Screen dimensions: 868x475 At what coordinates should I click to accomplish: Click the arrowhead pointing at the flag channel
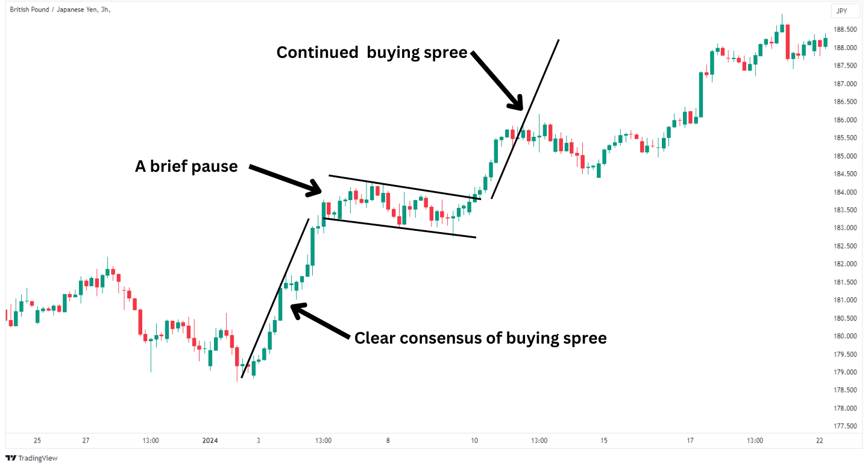click(x=313, y=187)
